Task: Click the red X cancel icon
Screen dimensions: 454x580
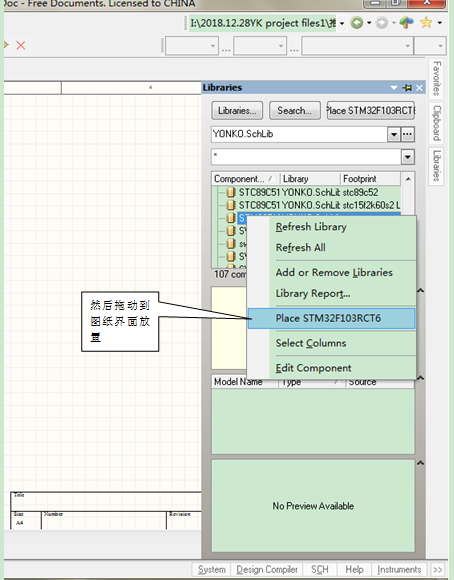Action: (21, 45)
